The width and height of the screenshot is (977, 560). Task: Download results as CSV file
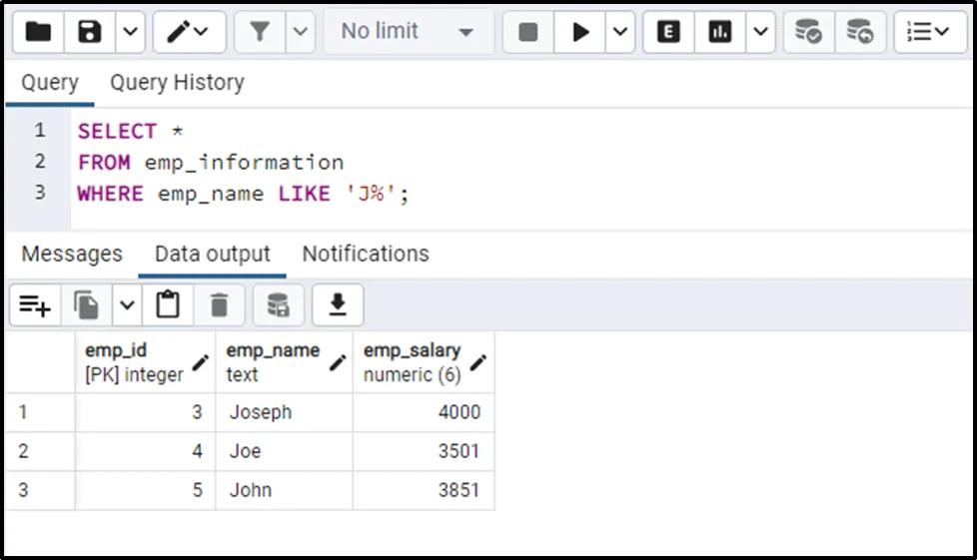click(338, 305)
